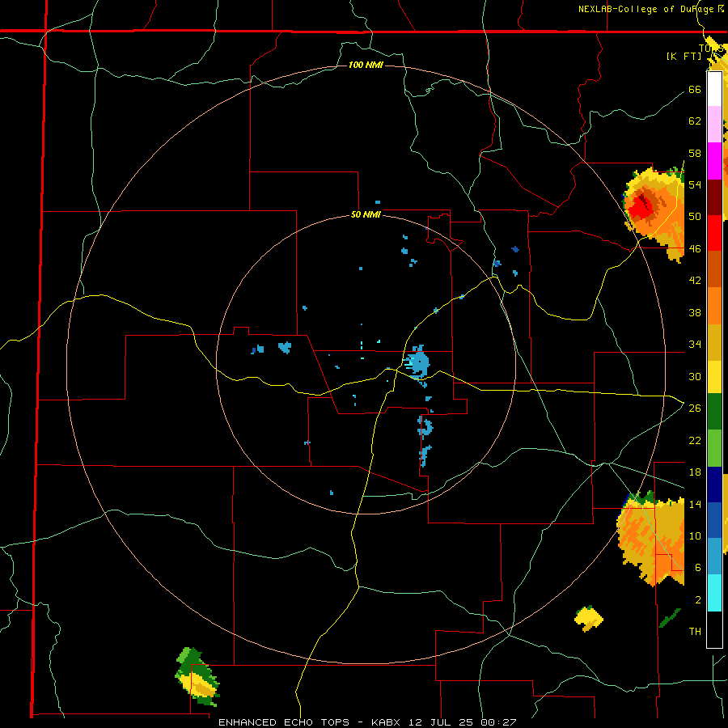Viewport: 728px width, 728px height.
Task: Click the legend value "30"
Action: point(695,376)
